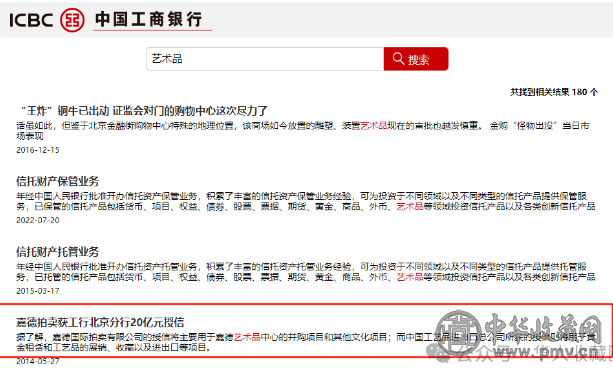
Task: Click the magnifier icon in search button
Action: coord(398,58)
